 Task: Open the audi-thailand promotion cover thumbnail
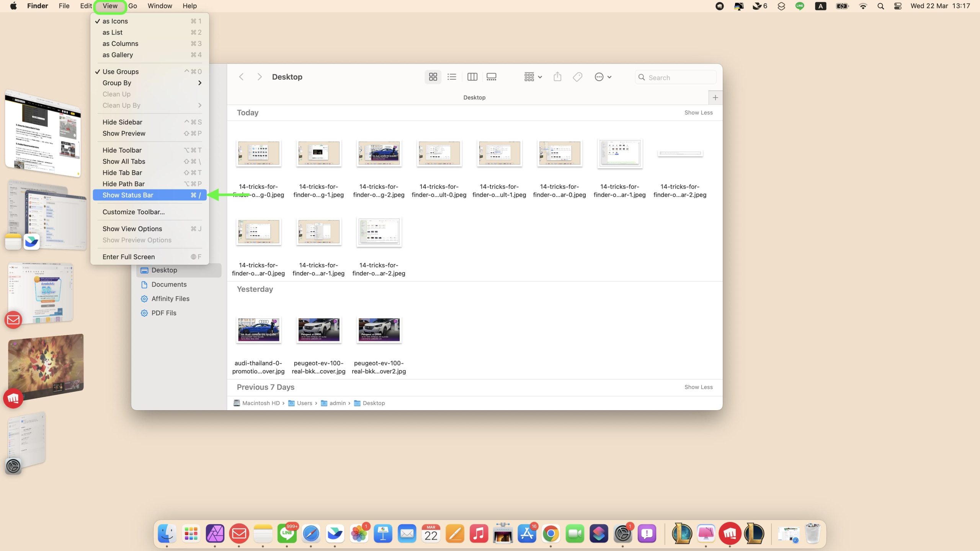[258, 329]
